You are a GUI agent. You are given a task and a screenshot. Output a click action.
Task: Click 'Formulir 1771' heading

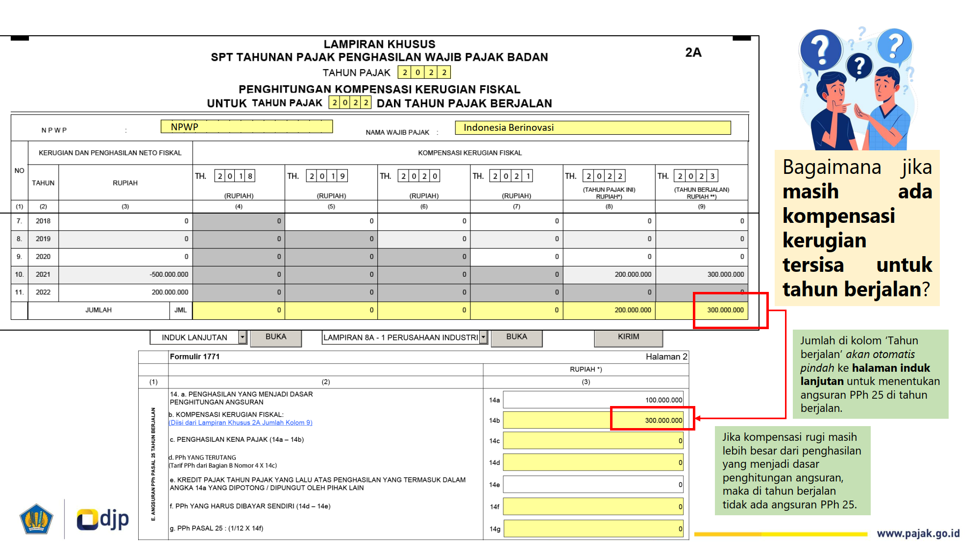tap(195, 357)
